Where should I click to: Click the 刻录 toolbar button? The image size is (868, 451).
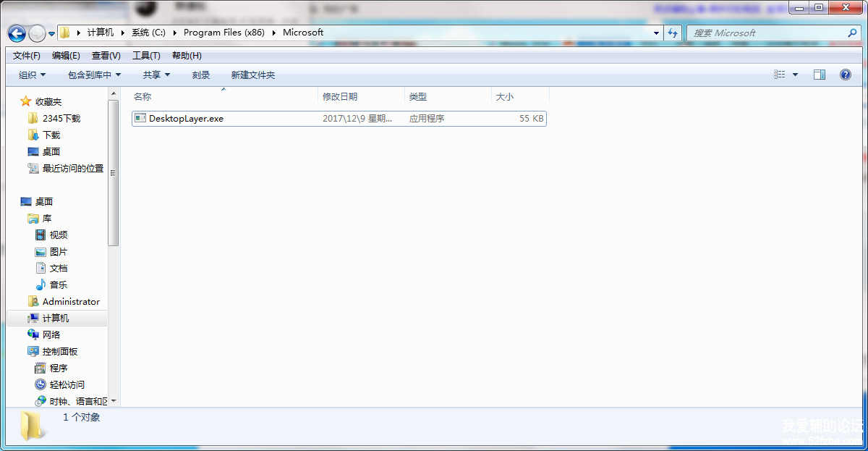click(201, 75)
